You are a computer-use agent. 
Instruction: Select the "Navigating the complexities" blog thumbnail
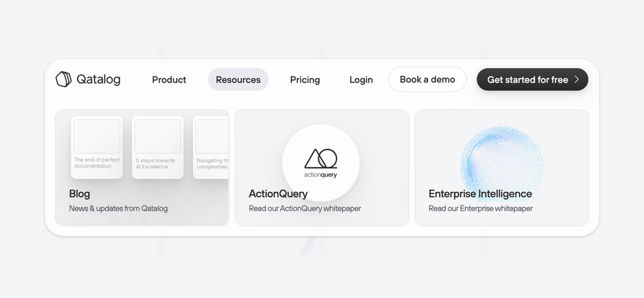212,147
